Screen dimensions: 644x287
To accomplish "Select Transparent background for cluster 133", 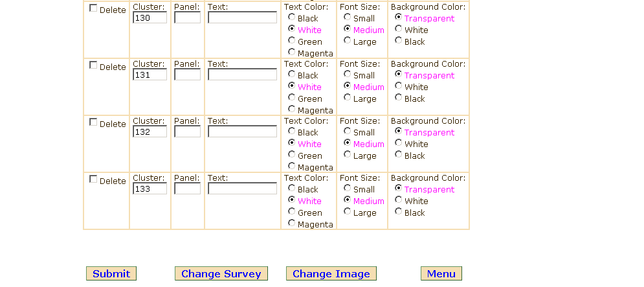I will pyautogui.click(x=398, y=188).
